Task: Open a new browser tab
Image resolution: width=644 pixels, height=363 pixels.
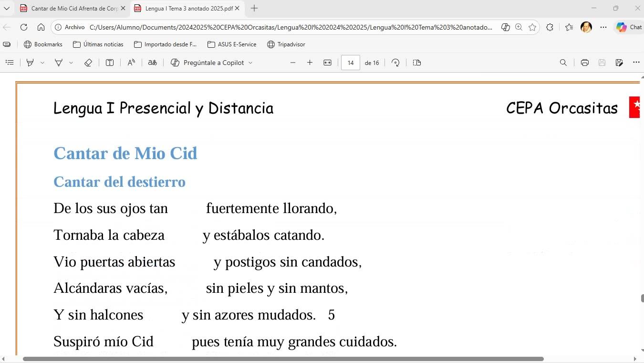Action: (x=254, y=8)
